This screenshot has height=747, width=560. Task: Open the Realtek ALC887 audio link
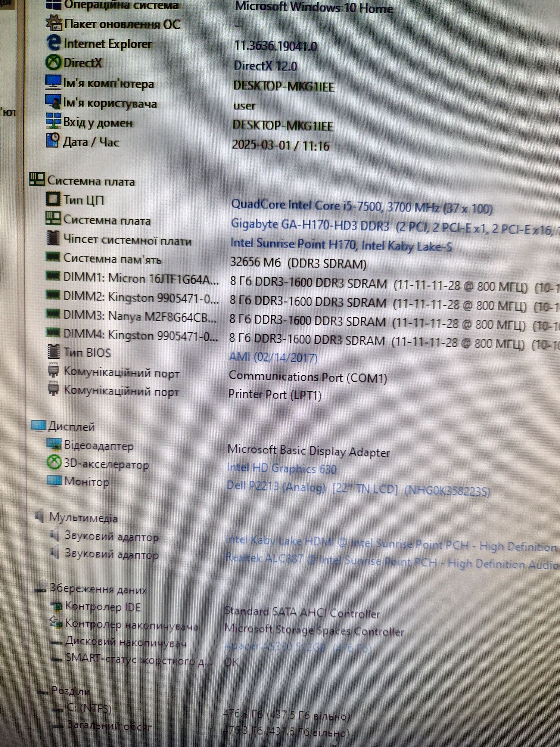pos(392,561)
